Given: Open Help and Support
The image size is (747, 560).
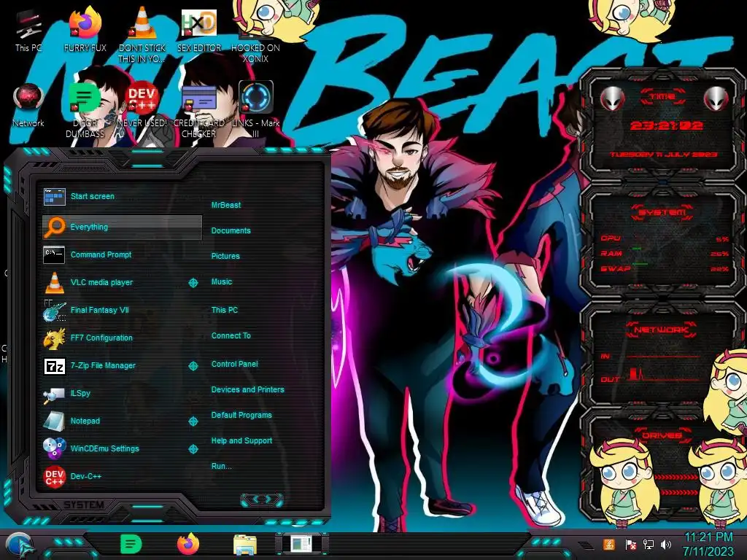Looking at the screenshot, I should click(x=241, y=441).
